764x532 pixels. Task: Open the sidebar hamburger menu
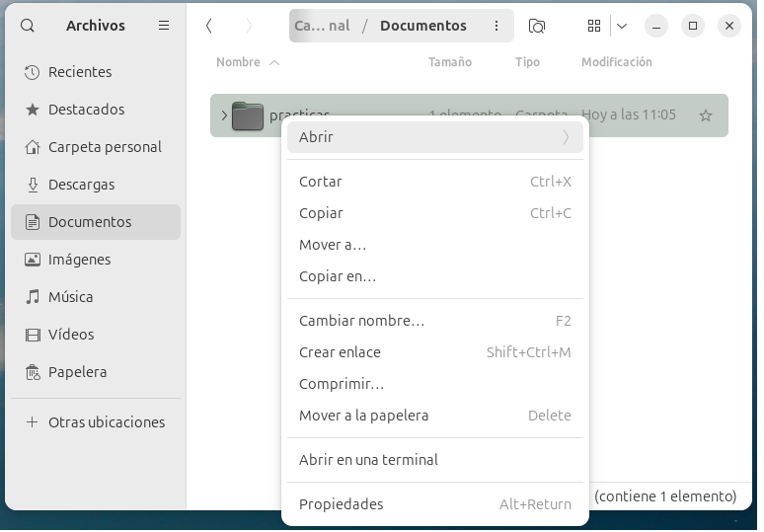click(164, 26)
